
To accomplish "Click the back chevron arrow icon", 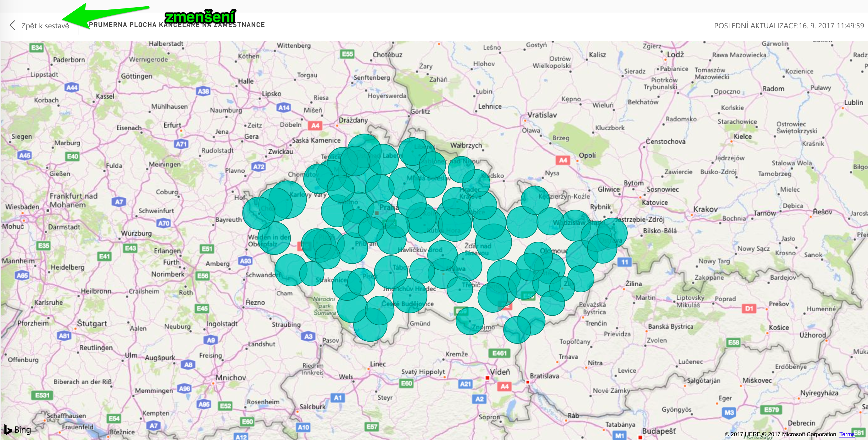I will [13, 25].
